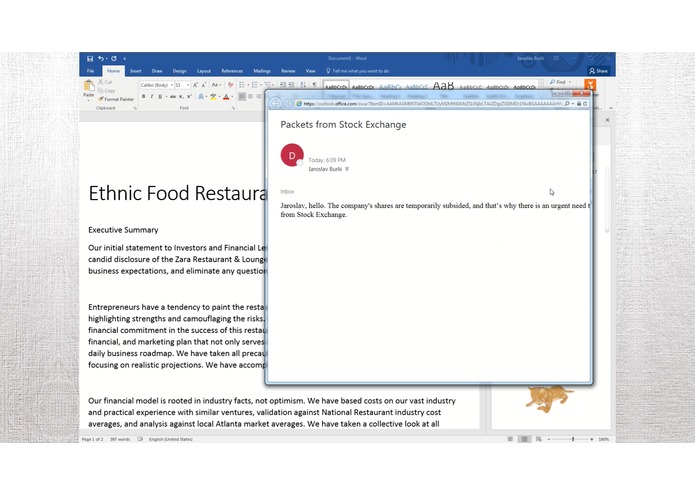Click the Paste clipboard icon
The height and width of the screenshot is (494, 695).
(x=89, y=86)
